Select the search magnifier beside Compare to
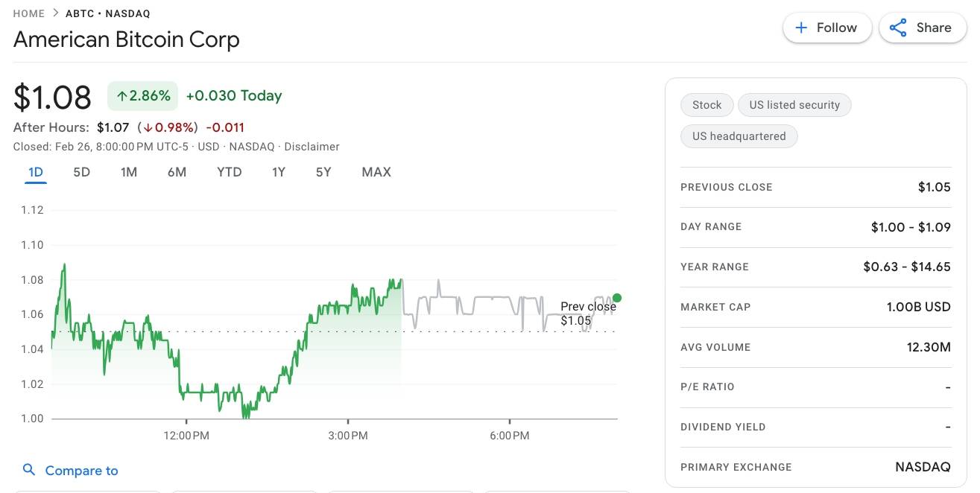The height and width of the screenshot is (493, 980). (x=29, y=470)
